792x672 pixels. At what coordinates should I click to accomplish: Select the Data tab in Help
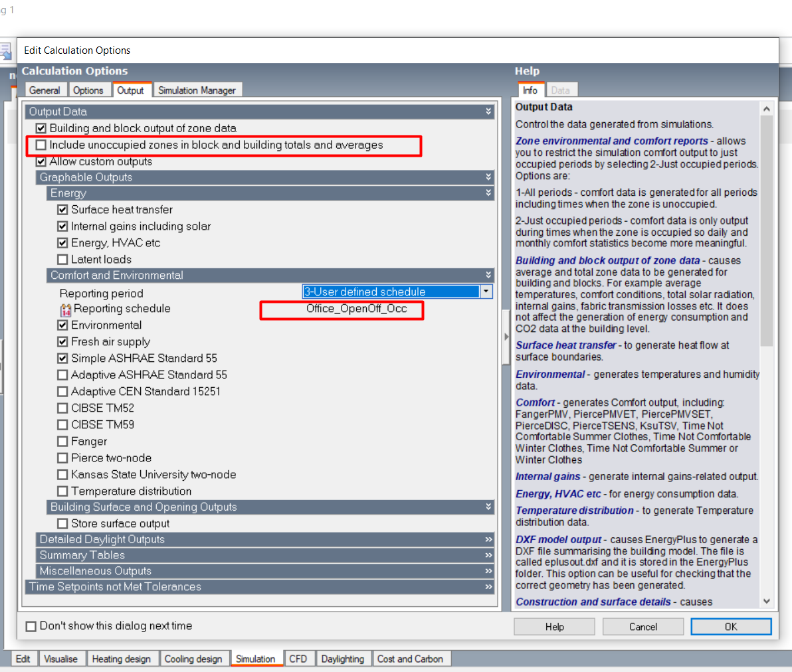click(x=561, y=90)
